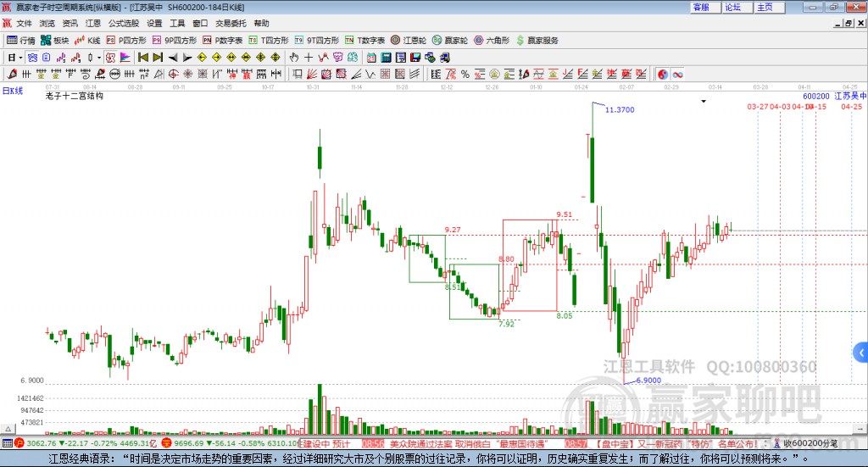
Task: Select the red pencil drawing tool
Action: click(x=12, y=74)
